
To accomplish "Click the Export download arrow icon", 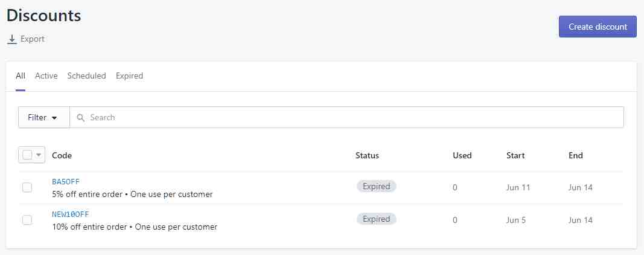I will [11, 39].
